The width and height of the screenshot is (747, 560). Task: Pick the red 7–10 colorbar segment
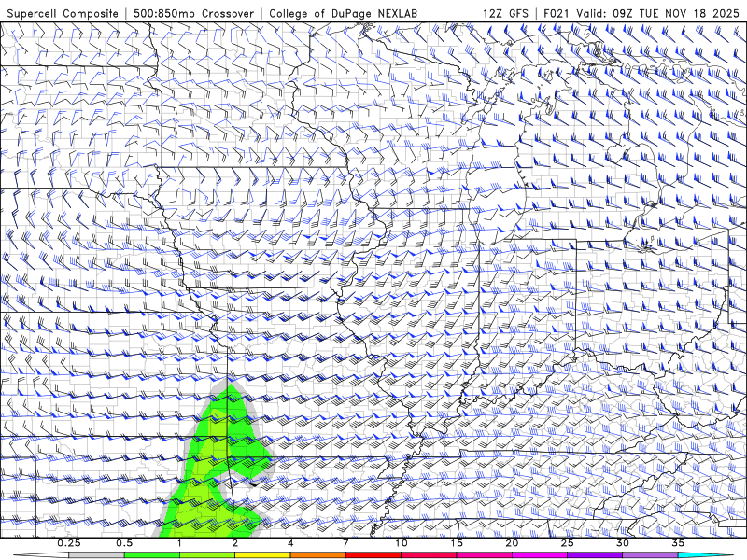pos(373,555)
